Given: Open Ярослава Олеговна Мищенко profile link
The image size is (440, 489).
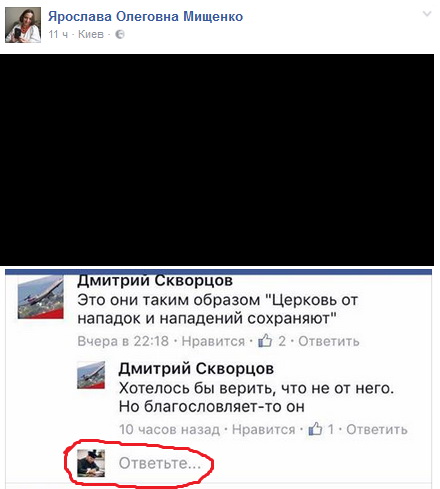Looking at the screenshot, I should point(145,16).
